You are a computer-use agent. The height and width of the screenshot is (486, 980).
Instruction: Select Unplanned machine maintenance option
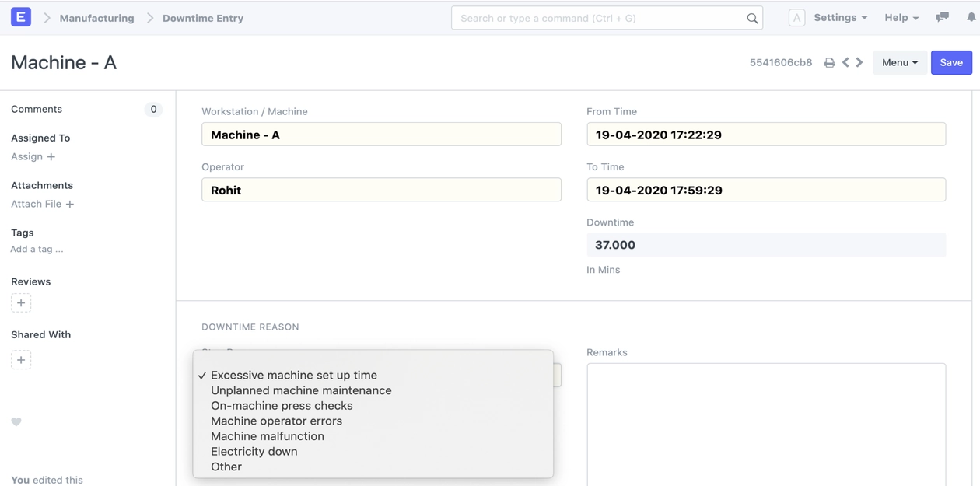pyautogui.click(x=301, y=390)
